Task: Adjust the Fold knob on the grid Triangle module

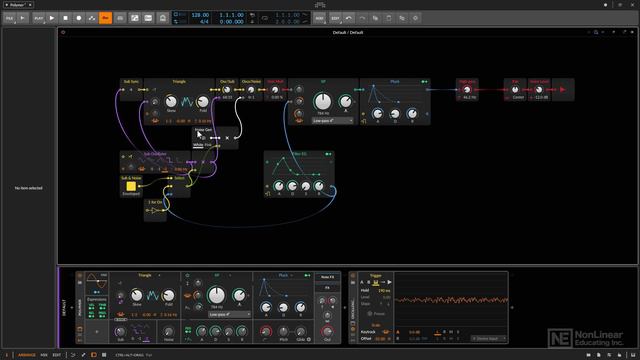Action: (203, 102)
